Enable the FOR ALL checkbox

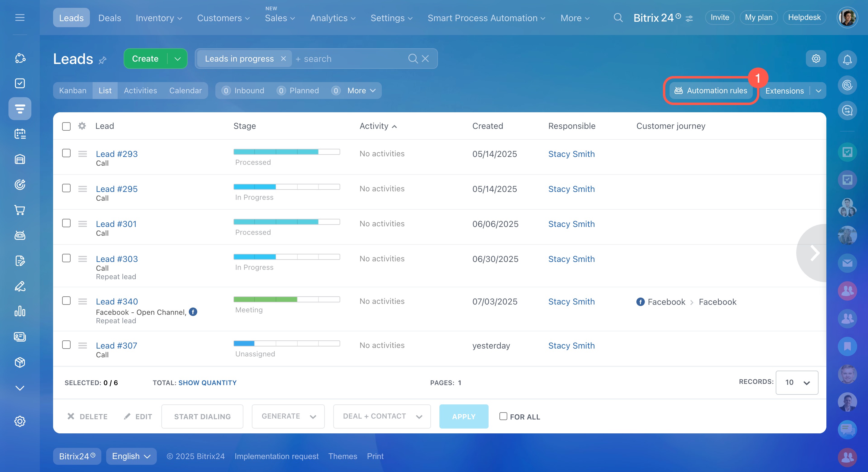pyautogui.click(x=503, y=416)
